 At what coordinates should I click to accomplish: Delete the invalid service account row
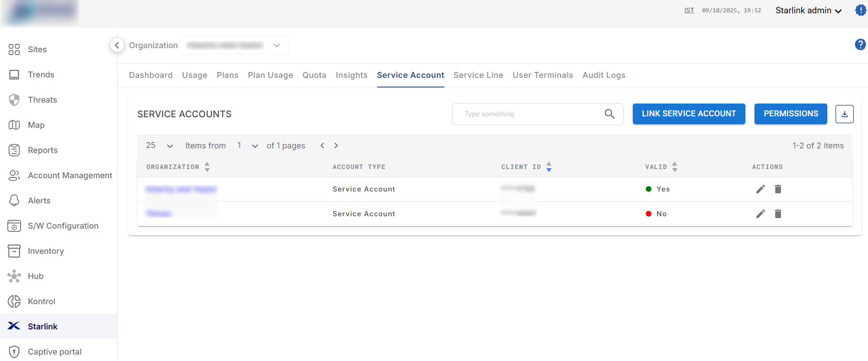pyautogui.click(x=778, y=214)
